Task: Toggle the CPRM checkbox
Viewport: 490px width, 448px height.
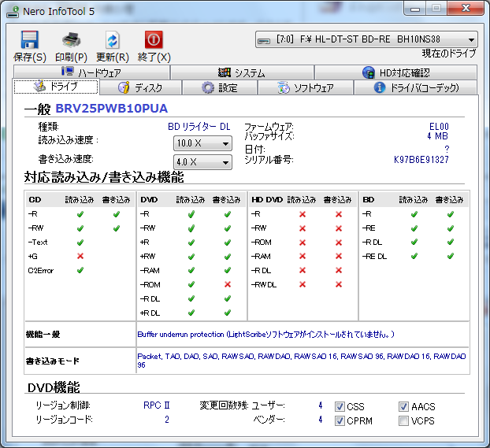Action: [x=340, y=421]
